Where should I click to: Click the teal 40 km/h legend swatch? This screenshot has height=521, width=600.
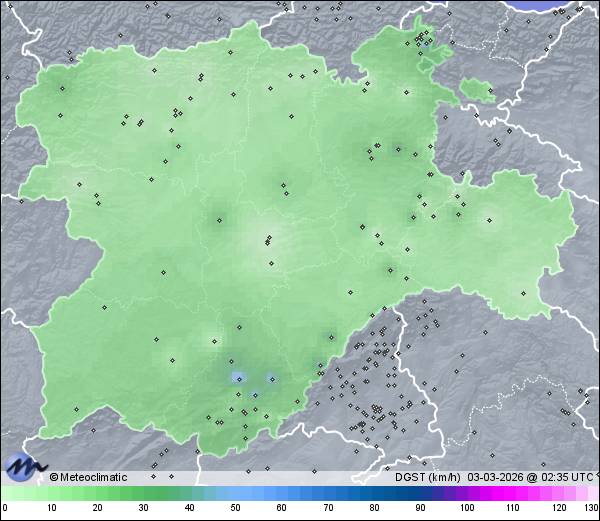coord(189,493)
